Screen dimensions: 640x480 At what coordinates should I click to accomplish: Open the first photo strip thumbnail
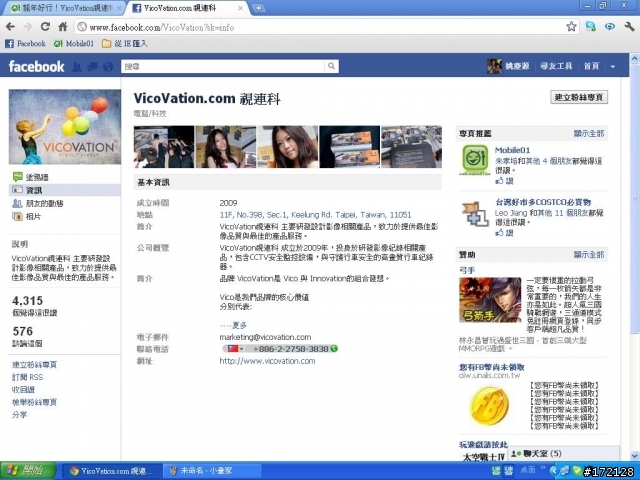(x=164, y=147)
